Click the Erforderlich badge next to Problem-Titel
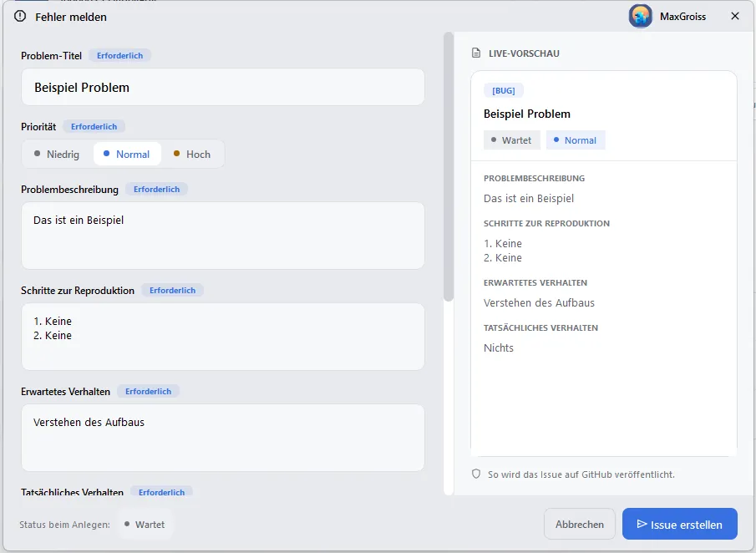756x553 pixels. (x=120, y=55)
